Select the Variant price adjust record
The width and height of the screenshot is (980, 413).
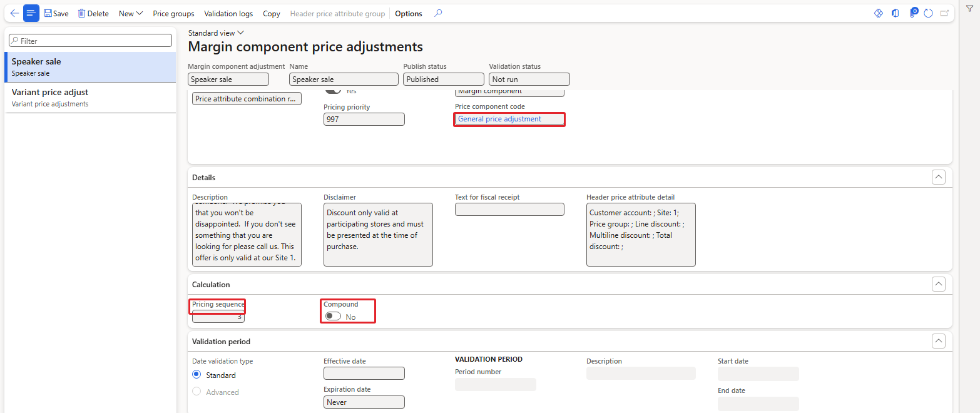click(90, 98)
